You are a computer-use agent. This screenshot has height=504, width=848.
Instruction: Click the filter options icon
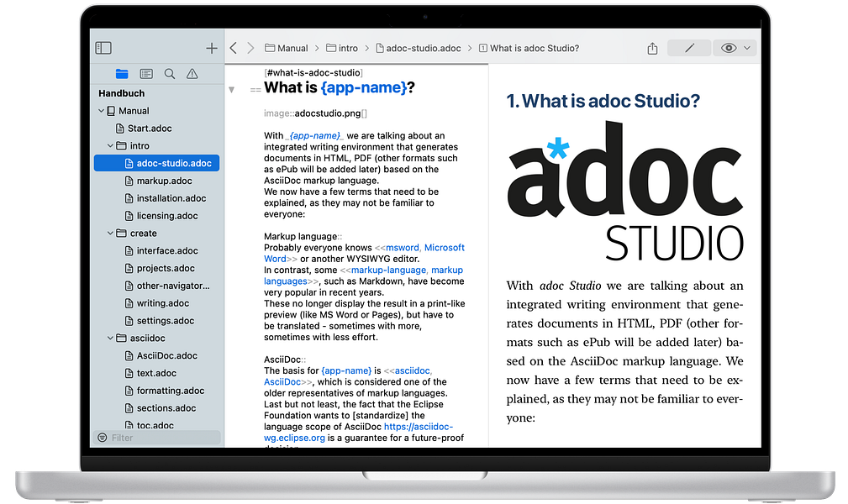(x=103, y=438)
